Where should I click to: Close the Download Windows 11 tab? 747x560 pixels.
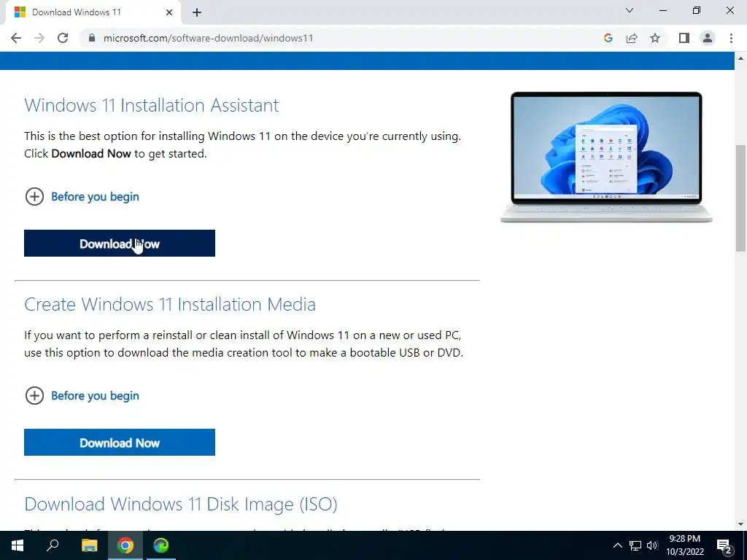coord(169,12)
